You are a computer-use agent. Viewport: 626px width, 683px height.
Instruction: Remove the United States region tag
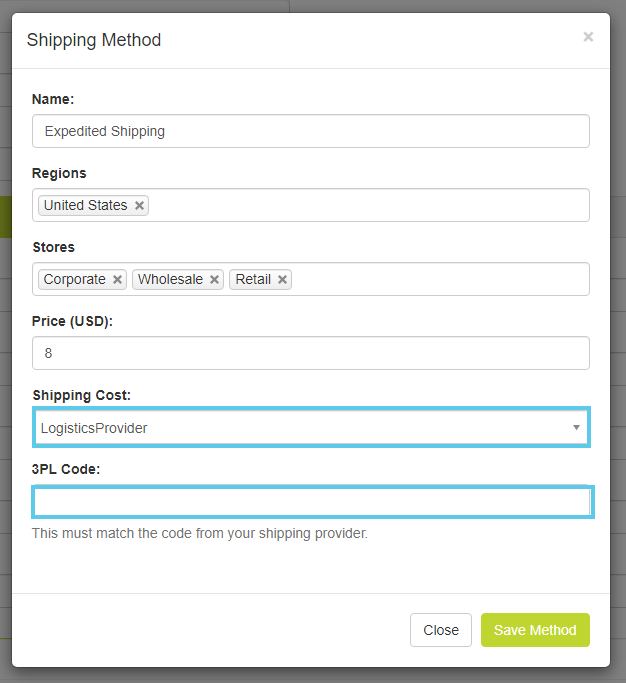[x=139, y=205]
